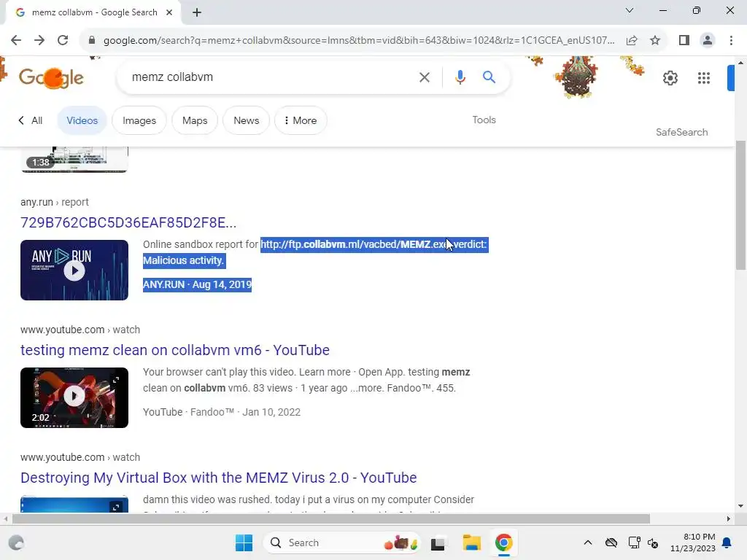
Task: View site information padlock icon
Action: coord(92,41)
